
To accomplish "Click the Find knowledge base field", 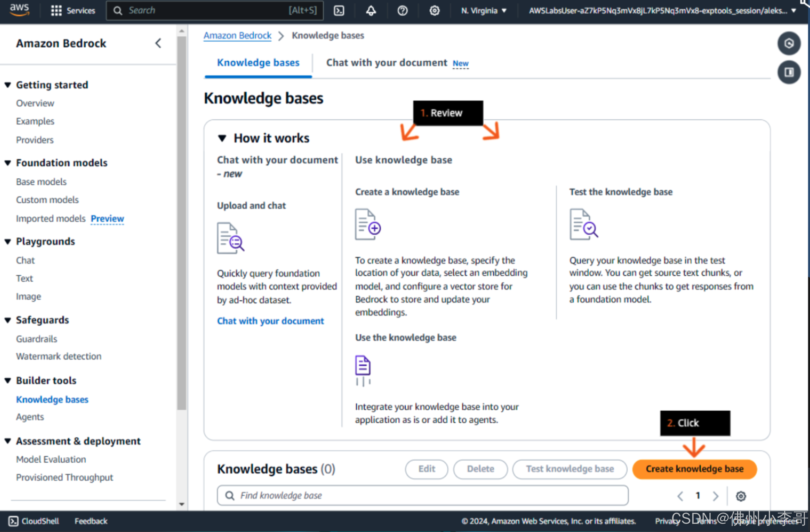I will (423, 495).
